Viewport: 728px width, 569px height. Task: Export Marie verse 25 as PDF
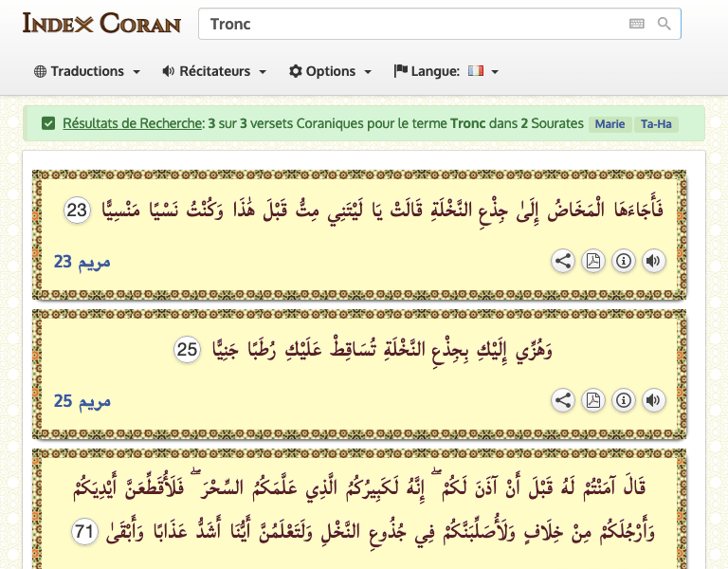coord(593,401)
